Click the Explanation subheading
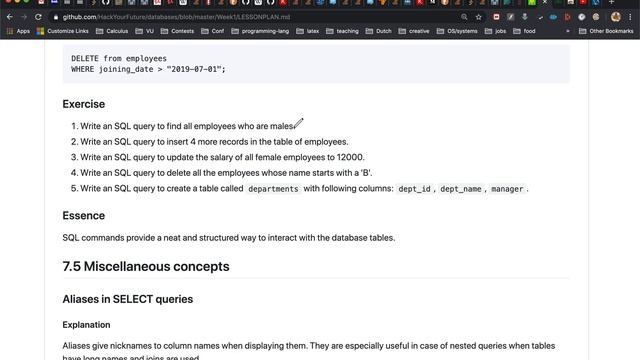Viewport: 640px width, 360px height. point(86,325)
